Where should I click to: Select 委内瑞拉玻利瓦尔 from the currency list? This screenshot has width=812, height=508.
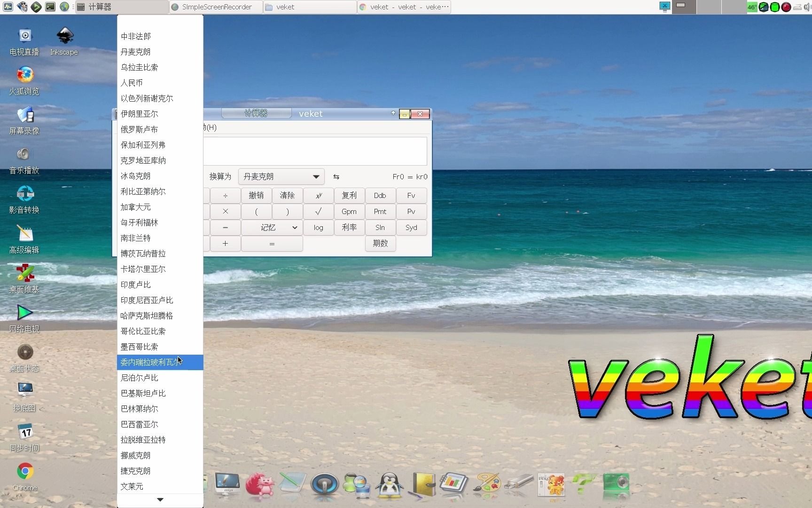(x=160, y=362)
